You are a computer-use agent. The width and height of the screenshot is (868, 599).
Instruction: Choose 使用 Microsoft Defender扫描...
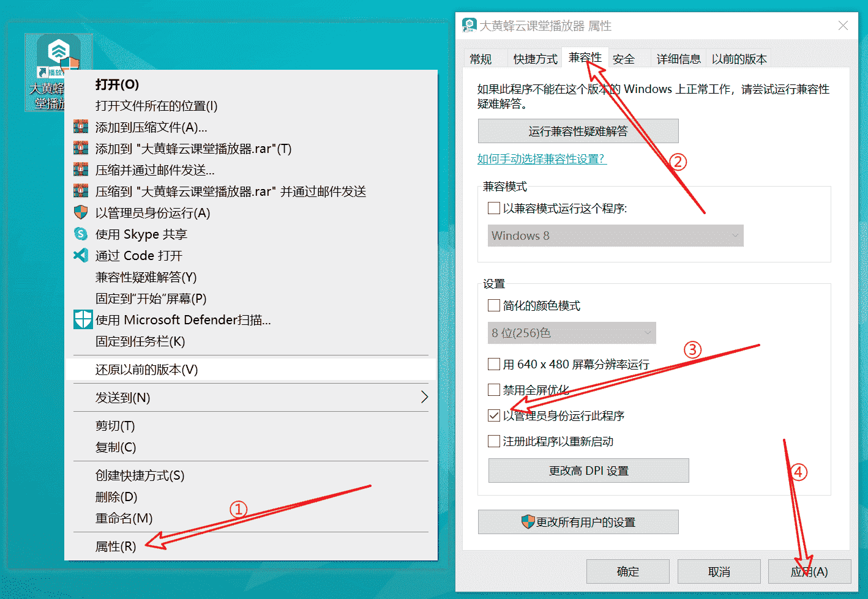pos(251,320)
